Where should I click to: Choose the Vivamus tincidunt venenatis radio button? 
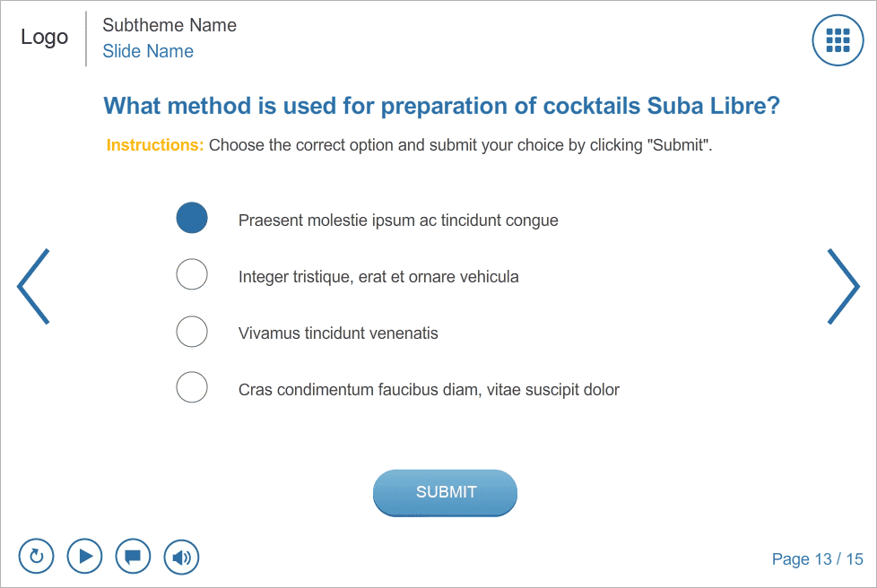[x=192, y=331]
